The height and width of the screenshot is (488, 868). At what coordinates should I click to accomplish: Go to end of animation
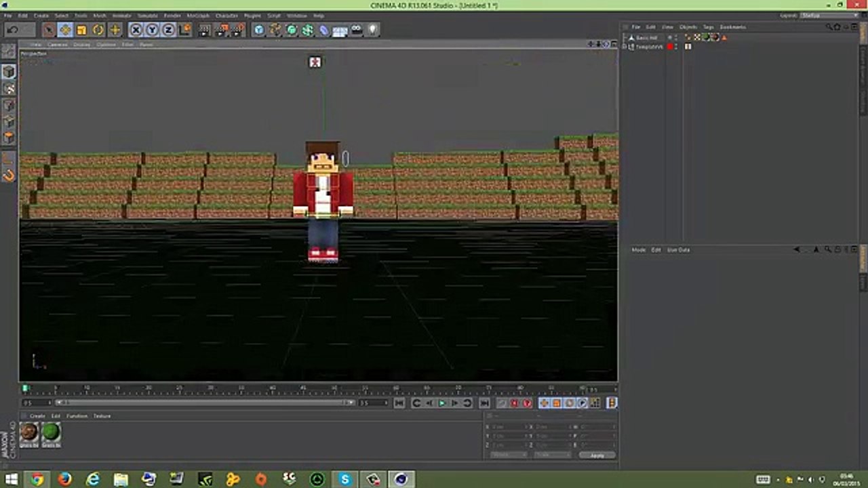[484, 403]
